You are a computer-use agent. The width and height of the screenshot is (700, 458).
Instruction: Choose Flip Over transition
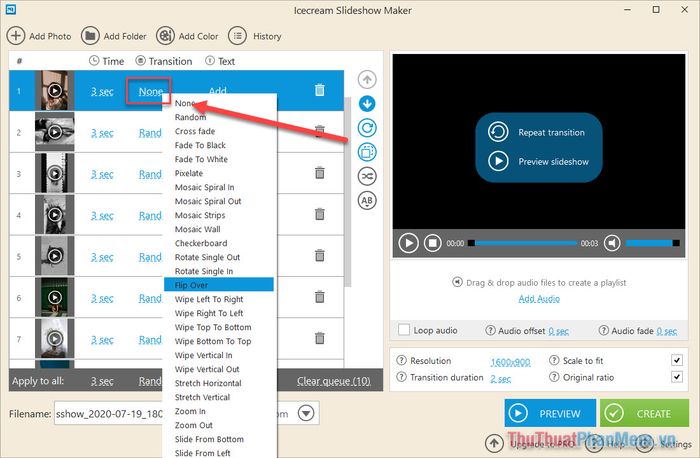point(219,285)
